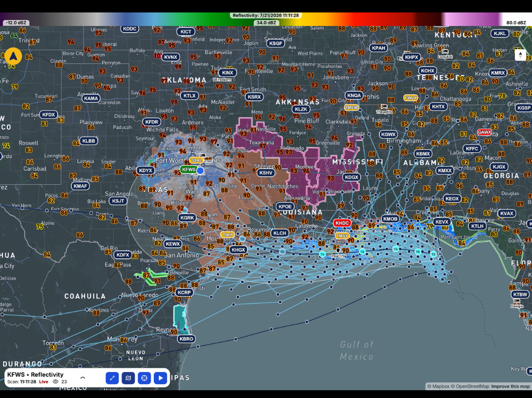This screenshot has width=532, height=398.
Task: Play the radar loop animation
Action: (161, 378)
